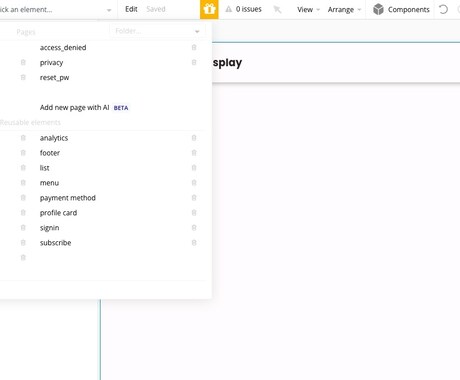Click the crossed-out pointer inspector icon

click(x=277, y=9)
